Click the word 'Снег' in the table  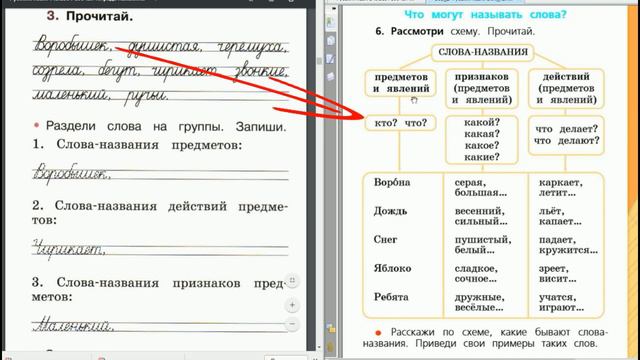(385, 240)
